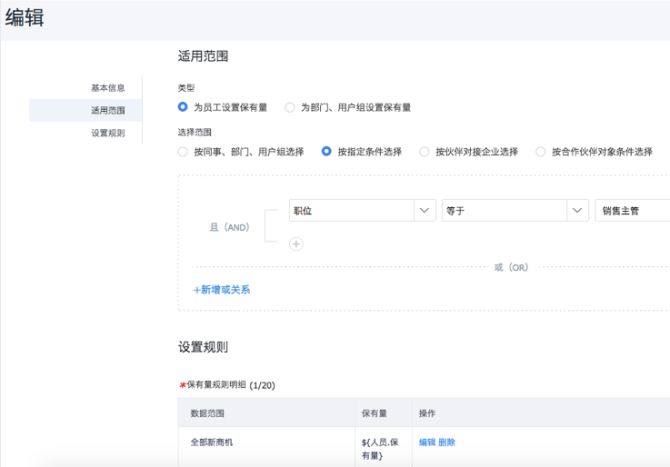
Task: Click the plus icon to add condition
Action: [296, 243]
